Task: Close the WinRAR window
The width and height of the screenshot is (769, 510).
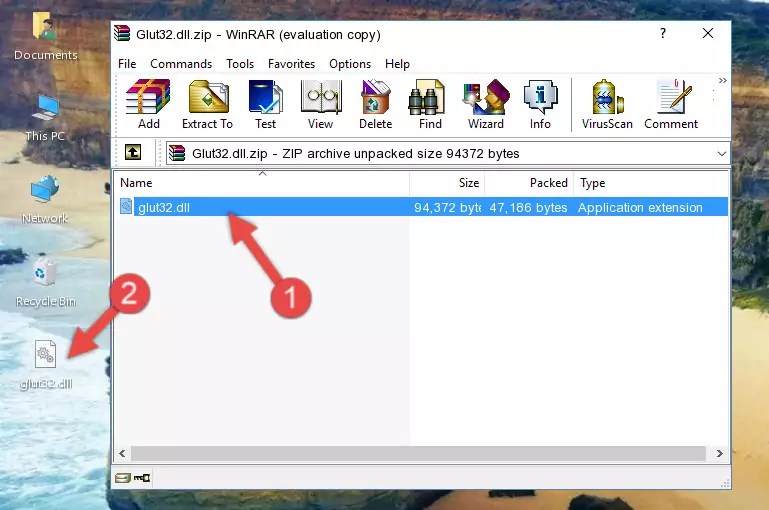Action: 708,33
